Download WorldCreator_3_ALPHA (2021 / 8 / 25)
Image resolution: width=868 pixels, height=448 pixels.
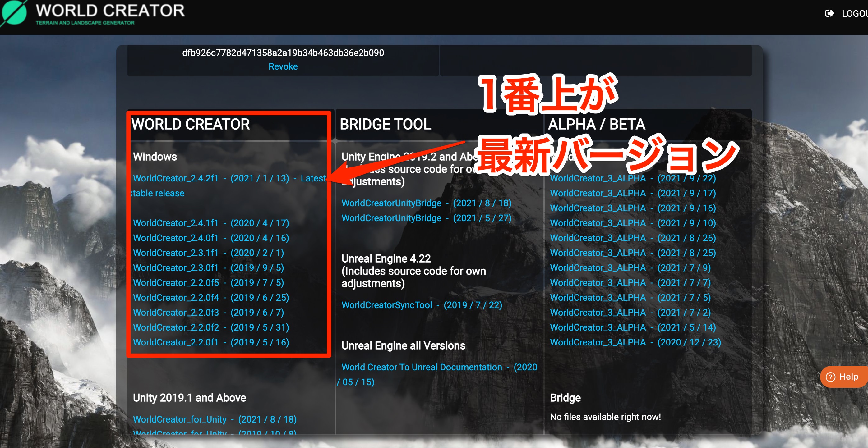click(x=633, y=253)
